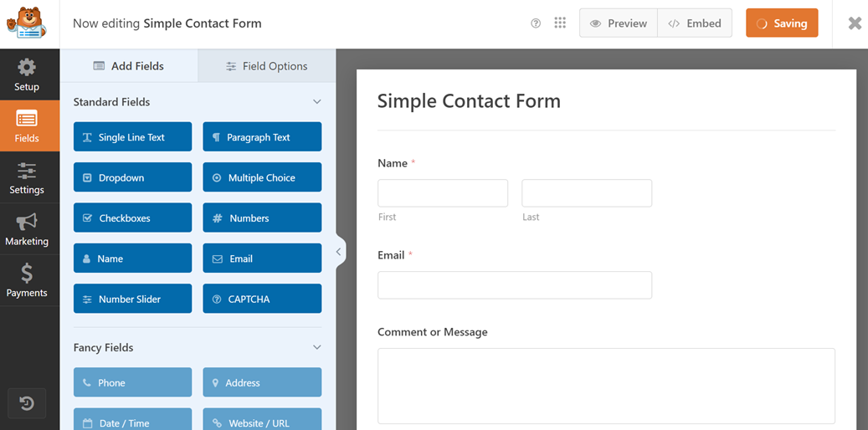868x430 pixels.
Task: Click the Embed button
Action: coord(695,23)
